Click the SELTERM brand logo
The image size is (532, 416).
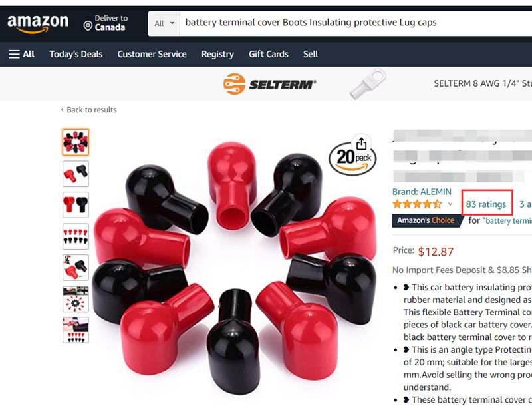click(x=270, y=84)
